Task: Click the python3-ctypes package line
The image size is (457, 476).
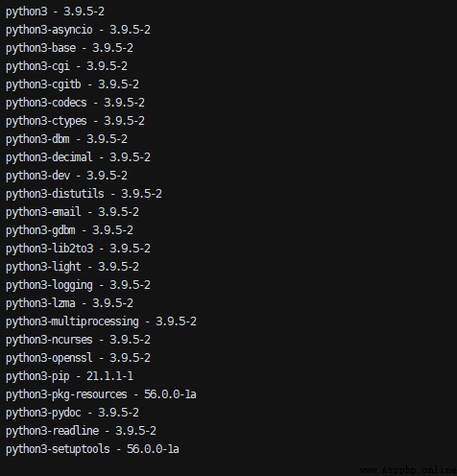Action: pos(75,122)
